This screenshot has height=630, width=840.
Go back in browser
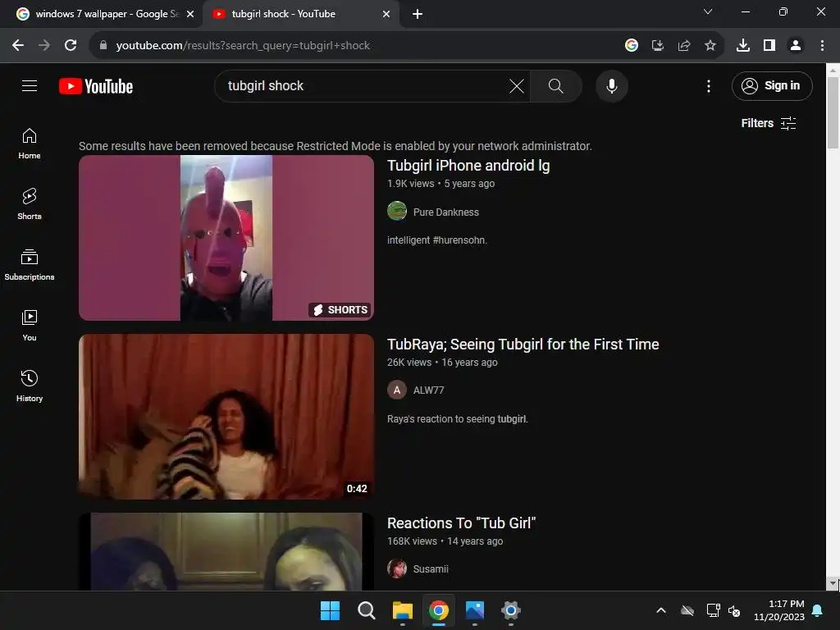(18, 46)
